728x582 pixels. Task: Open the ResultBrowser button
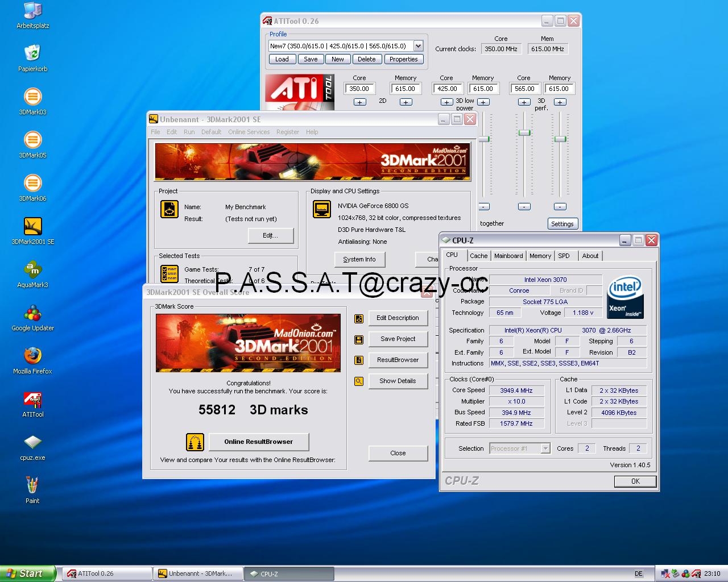tap(398, 360)
